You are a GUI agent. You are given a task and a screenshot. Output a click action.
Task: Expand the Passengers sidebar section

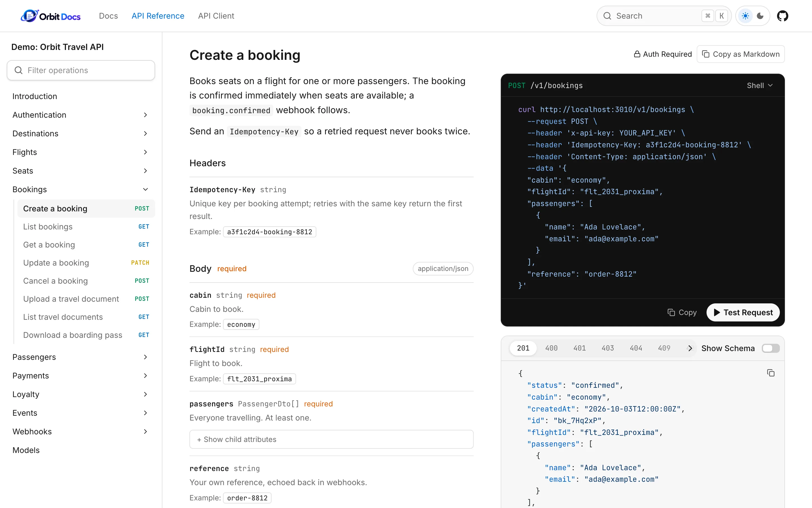pos(81,357)
